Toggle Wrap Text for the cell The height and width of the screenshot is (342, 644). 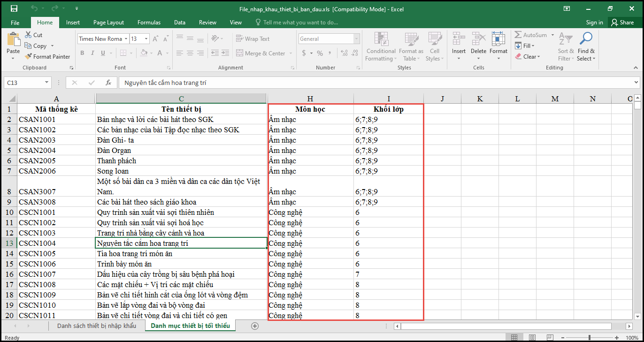[253, 39]
